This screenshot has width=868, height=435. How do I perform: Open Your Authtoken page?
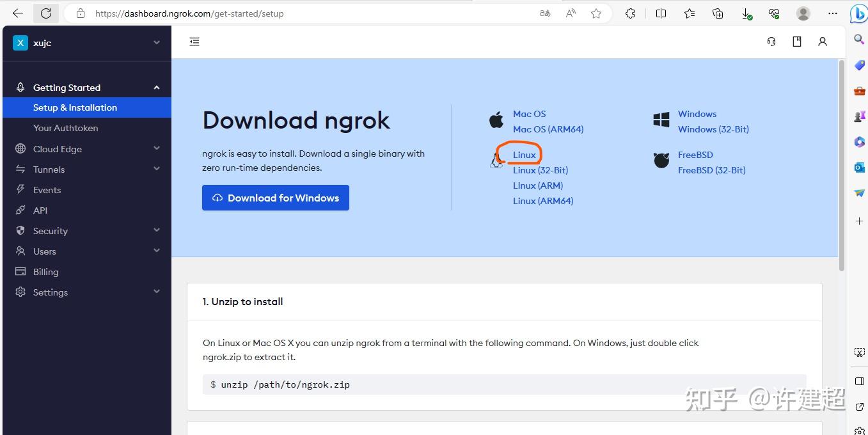(66, 128)
